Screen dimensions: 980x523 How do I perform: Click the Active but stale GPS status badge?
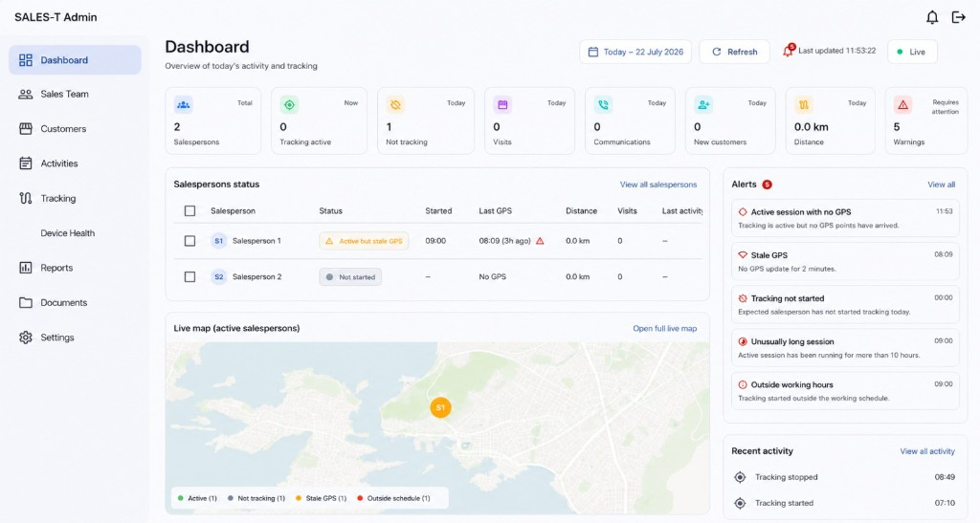(364, 241)
